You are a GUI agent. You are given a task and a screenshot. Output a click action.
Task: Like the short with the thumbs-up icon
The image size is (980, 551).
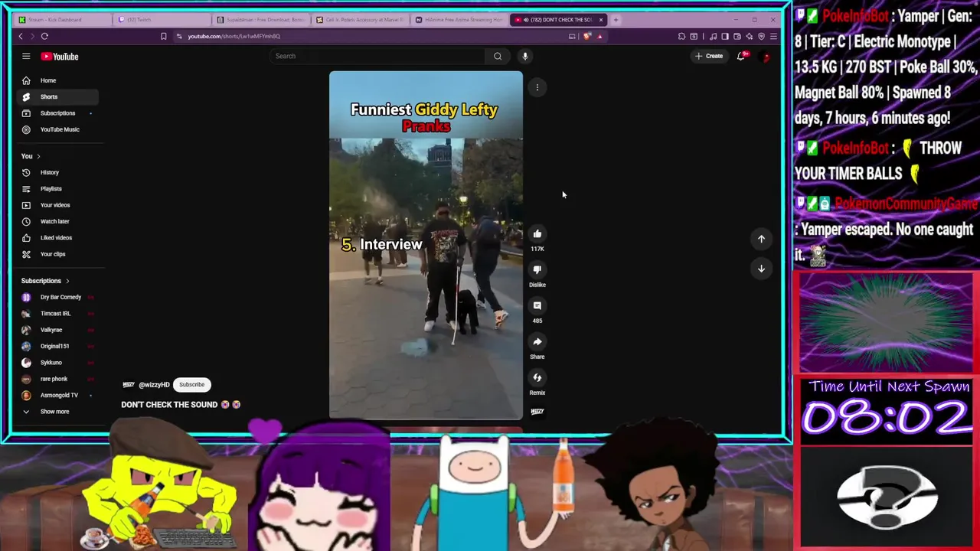click(x=537, y=234)
